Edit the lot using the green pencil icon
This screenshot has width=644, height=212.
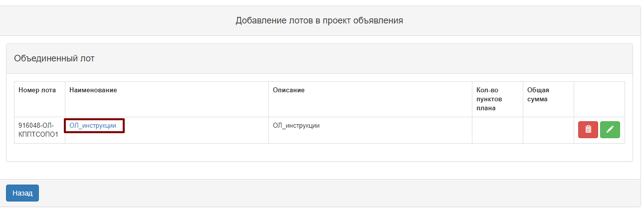(x=610, y=130)
